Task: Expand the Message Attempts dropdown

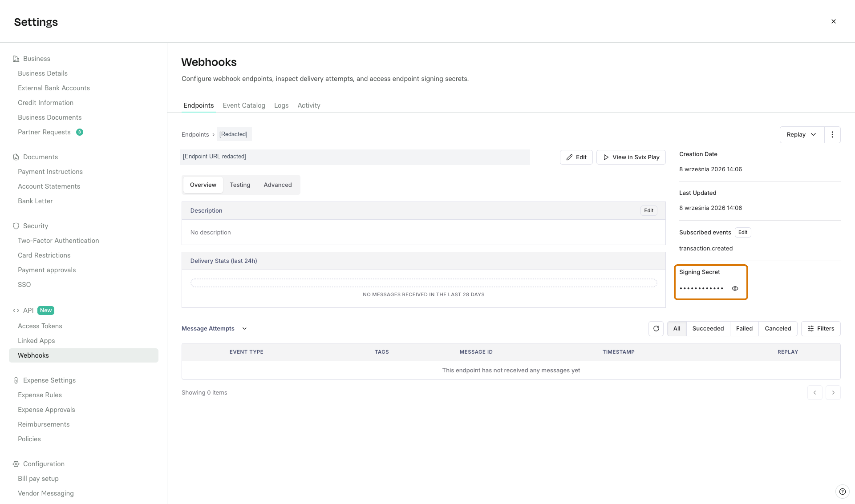Action: point(214,329)
